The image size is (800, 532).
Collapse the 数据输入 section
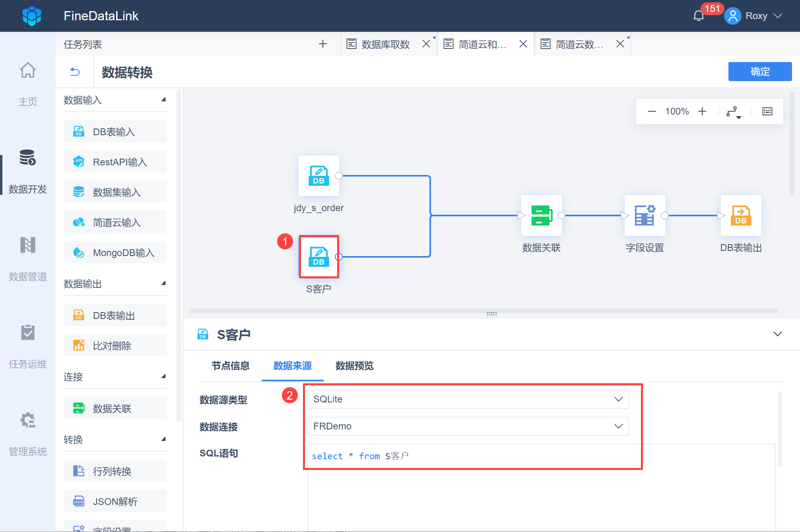click(x=163, y=100)
